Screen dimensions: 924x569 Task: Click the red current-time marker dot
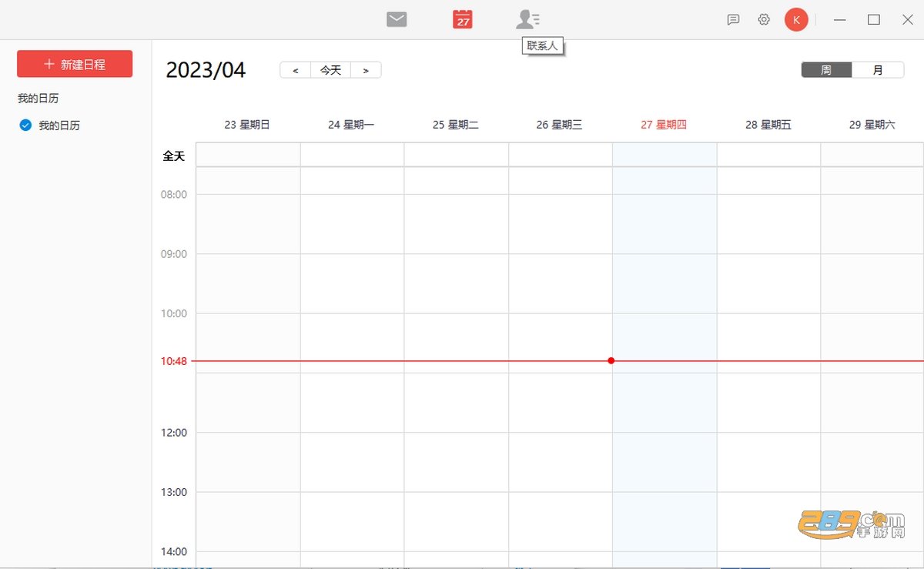coord(611,360)
